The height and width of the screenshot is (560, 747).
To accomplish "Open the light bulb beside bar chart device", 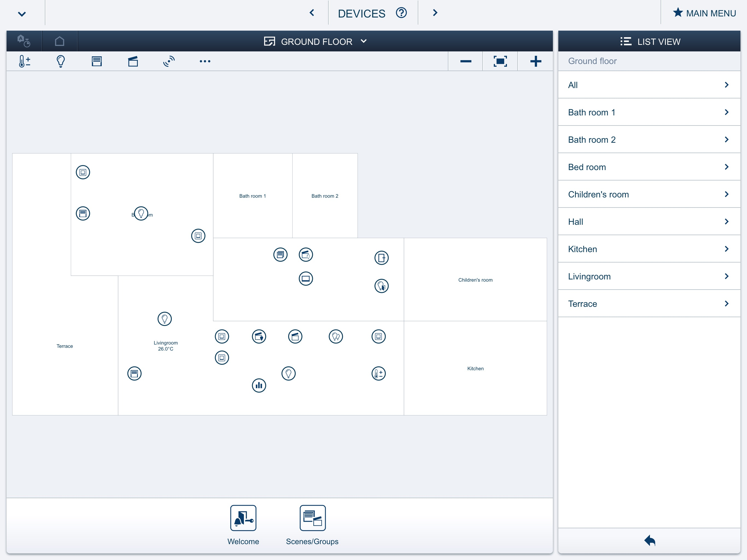I will tap(288, 374).
